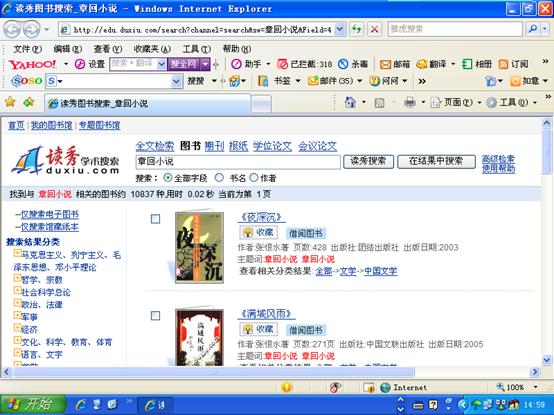Open the address bar dropdown arrow
This screenshot has width=554, height=415.
click(x=339, y=29)
